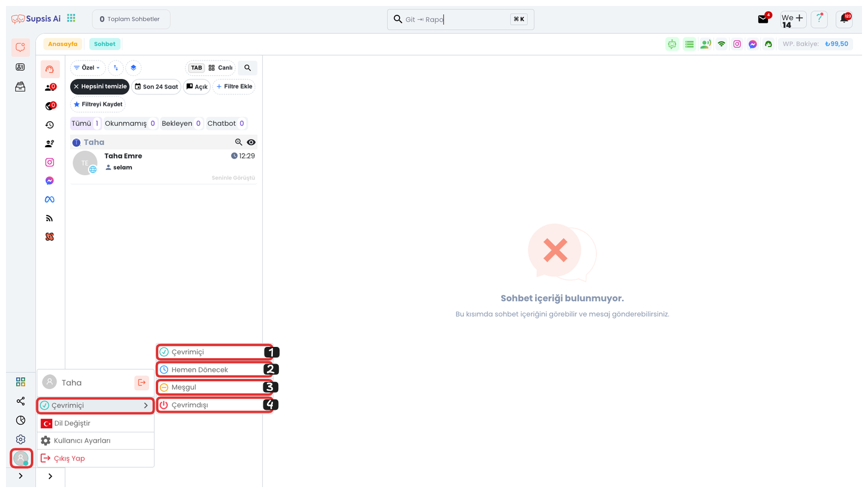Screen dimensions: 868x493
Task: Open chat history clock icon in sidebar
Action: pyautogui.click(x=49, y=125)
